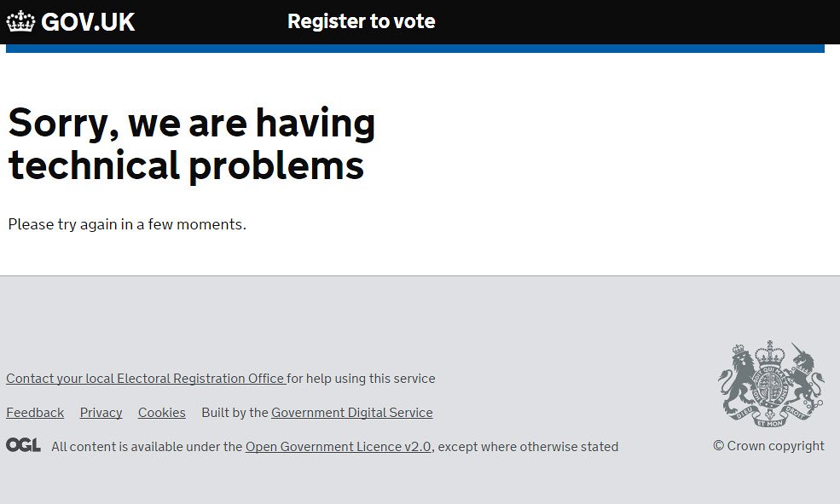Open the Contact your local Electoral Registration Office link
This screenshot has height=504, width=840.
coord(146,379)
